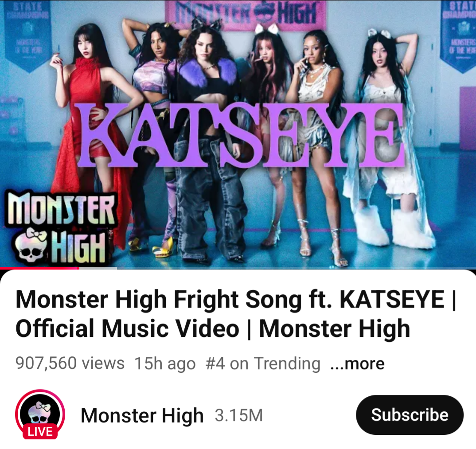Tap the pink Monster High banner in video
The image size is (476, 449).
[x=246, y=15]
